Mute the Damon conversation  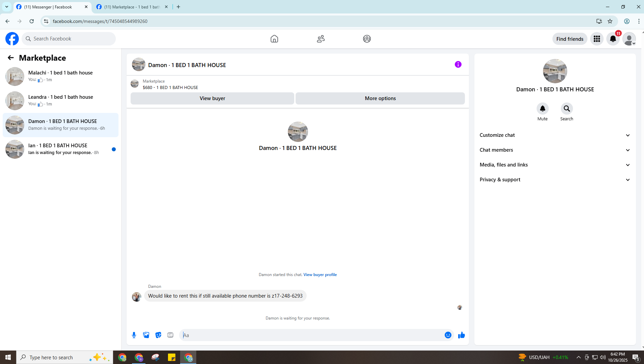543,109
